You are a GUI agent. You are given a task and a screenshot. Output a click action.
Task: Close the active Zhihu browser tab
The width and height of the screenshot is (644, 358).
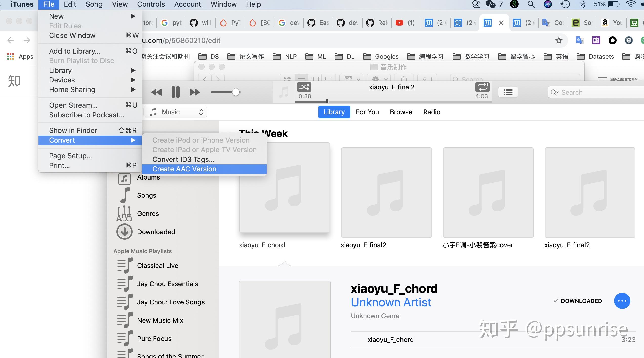point(501,23)
